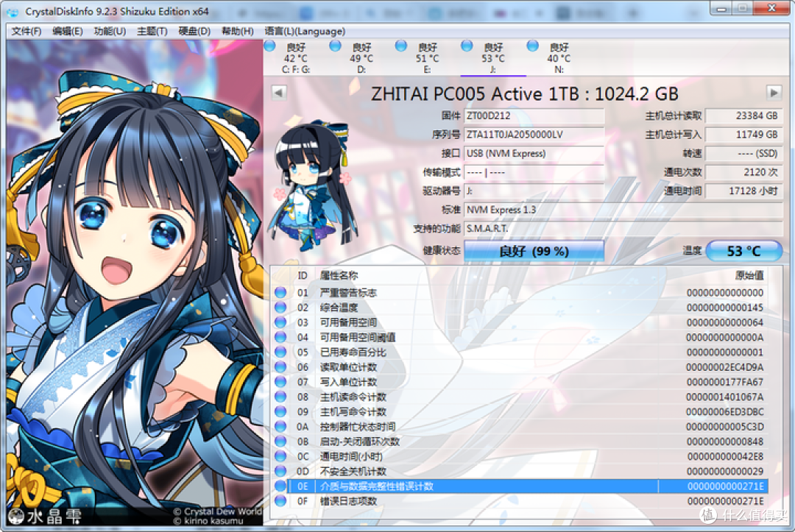Click the CrystalDiskInfo title bar app icon
This screenshot has height=532, width=795.
click(13, 11)
